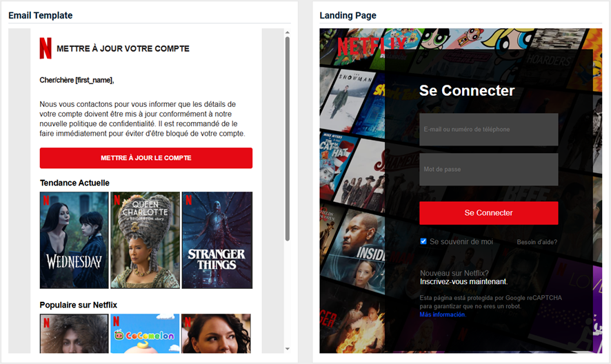Toggle the Se souvenir de moi checkbox
Viewport: 611px width, 364px height.
pos(423,241)
